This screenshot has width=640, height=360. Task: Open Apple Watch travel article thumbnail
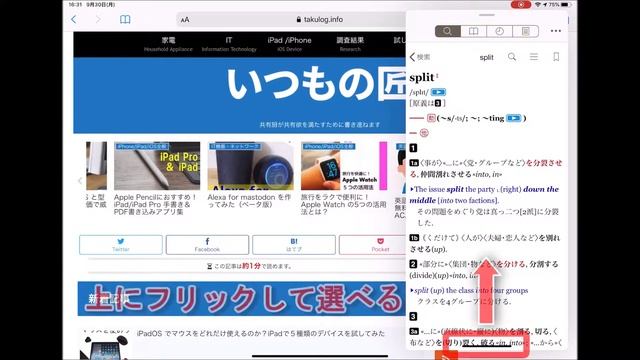click(x=344, y=166)
